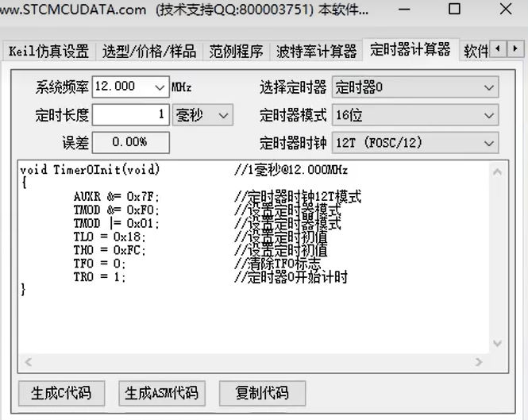Open the 波特率计算器 tab
The width and height of the screenshot is (528, 420).
(x=316, y=52)
